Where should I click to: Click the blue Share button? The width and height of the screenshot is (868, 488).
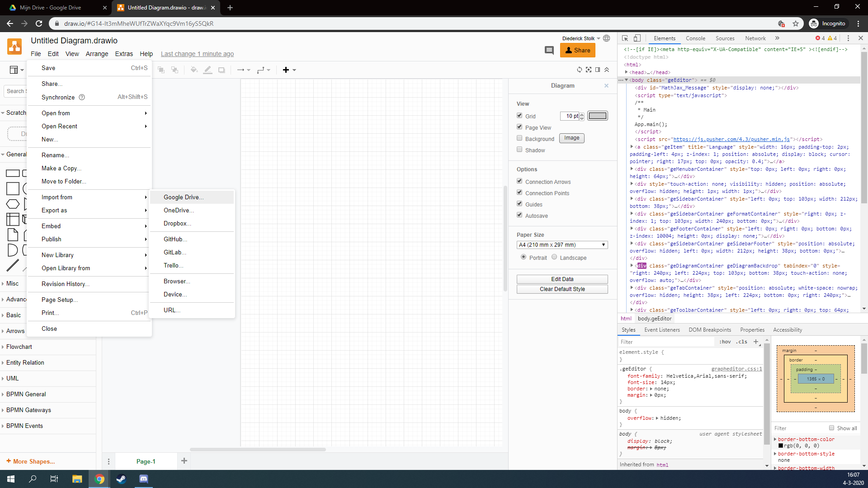577,50
